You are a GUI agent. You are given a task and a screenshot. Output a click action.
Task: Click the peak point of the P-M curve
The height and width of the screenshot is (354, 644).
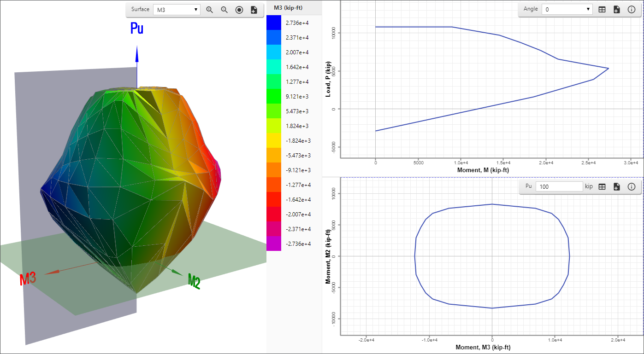coord(609,69)
